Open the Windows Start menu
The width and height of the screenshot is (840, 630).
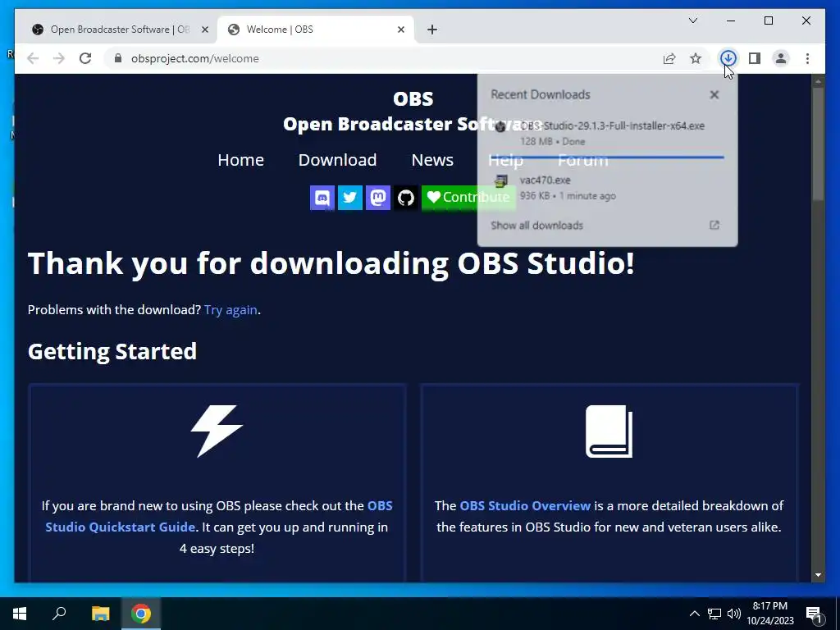[20, 614]
